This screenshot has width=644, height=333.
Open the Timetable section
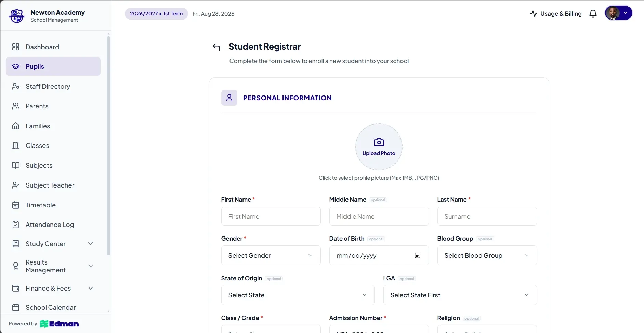point(53,205)
